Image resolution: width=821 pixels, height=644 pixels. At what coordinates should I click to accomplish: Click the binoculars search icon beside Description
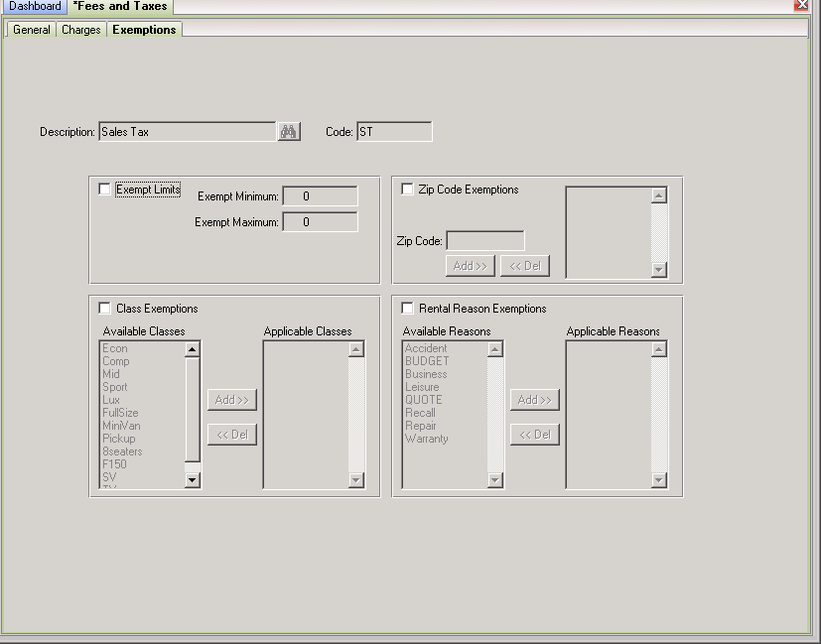coord(289,131)
